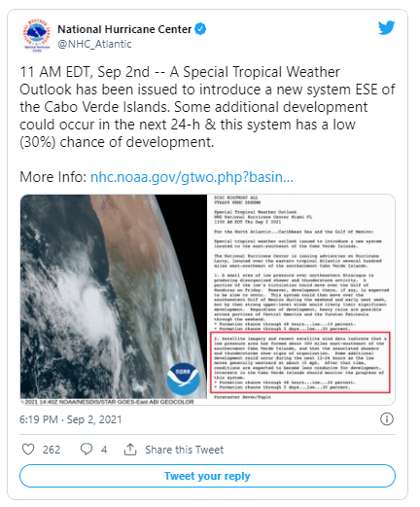Click the NOAA logo on satellite image
Viewport: 420px width, 507px height.
click(x=183, y=379)
